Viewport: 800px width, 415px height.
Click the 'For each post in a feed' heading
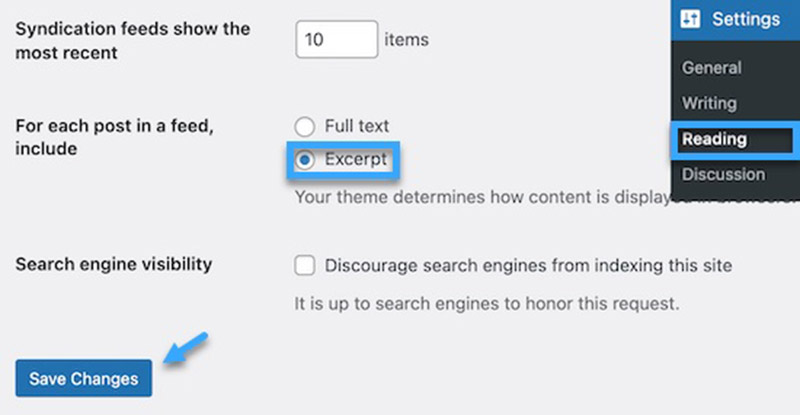pyautogui.click(x=114, y=137)
